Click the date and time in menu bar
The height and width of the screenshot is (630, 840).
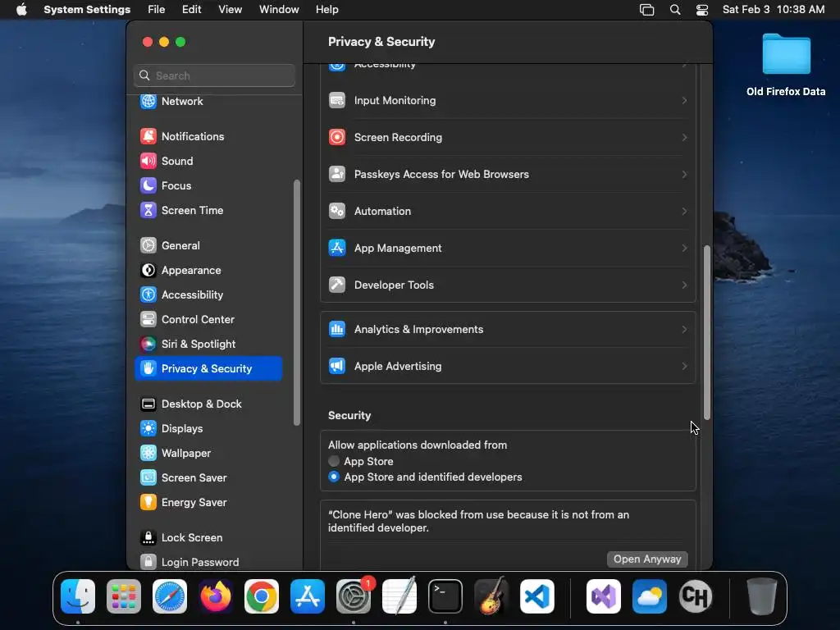[x=773, y=10]
